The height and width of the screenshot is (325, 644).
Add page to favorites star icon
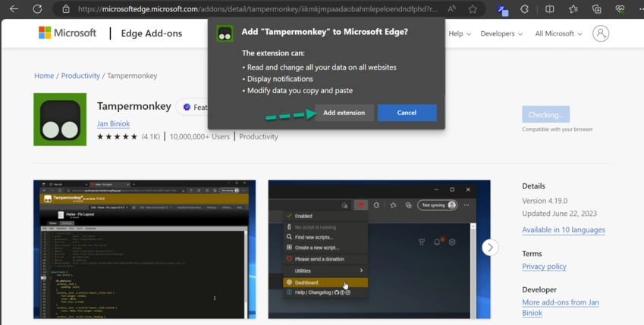(473, 8)
